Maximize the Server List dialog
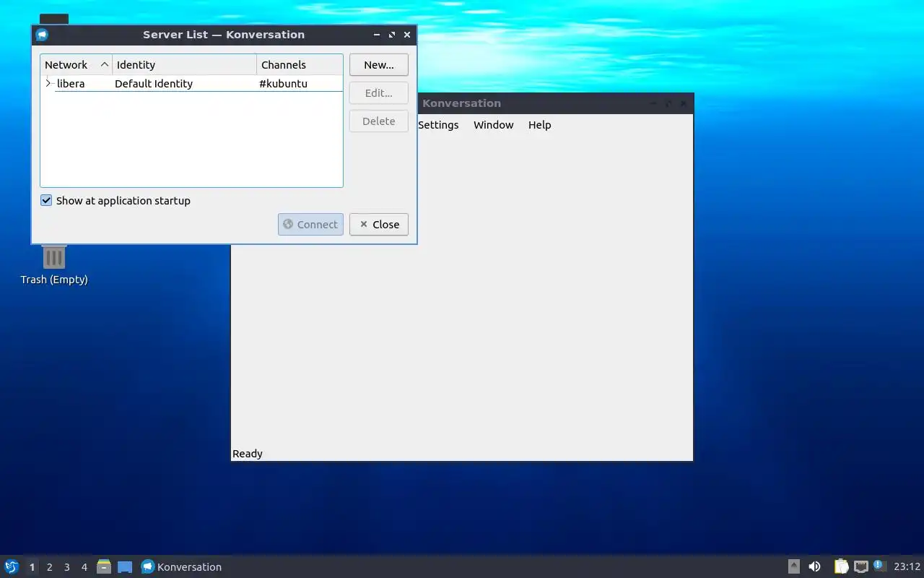Screen dimensions: 924x578 (392, 34)
